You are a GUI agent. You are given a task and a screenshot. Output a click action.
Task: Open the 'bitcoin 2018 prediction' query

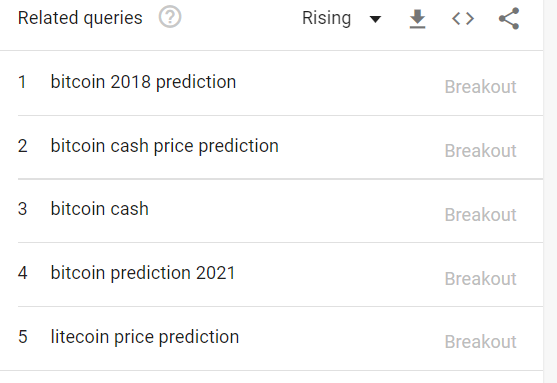click(143, 82)
